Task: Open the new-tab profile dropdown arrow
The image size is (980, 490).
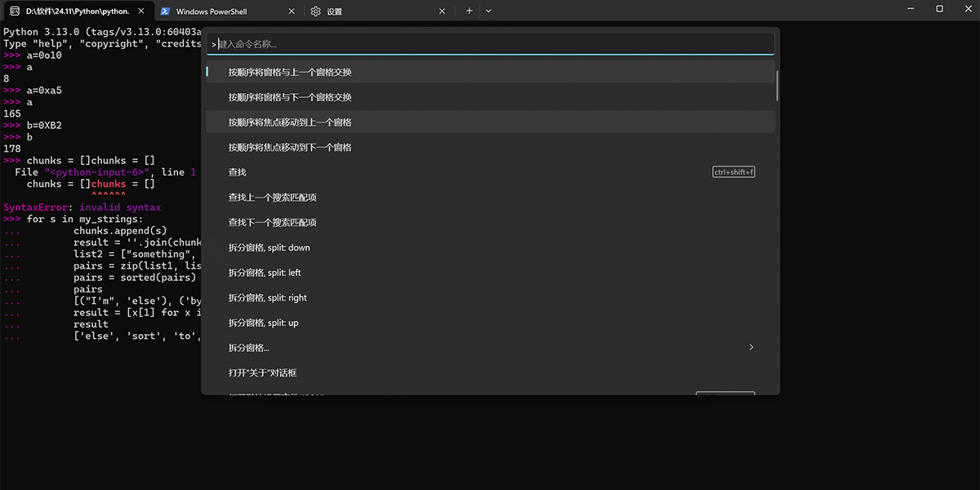Action: tap(488, 11)
